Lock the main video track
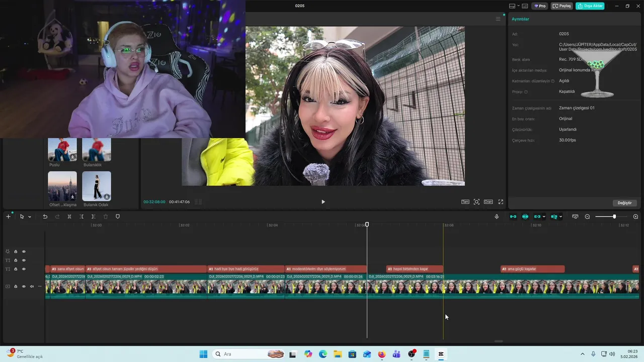The image size is (644, 362). (16, 287)
